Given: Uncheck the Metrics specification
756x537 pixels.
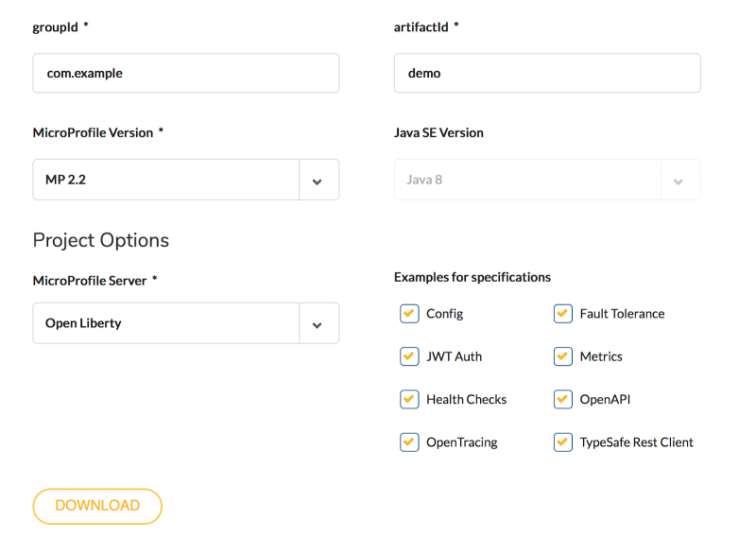Looking at the screenshot, I should coord(562,356).
